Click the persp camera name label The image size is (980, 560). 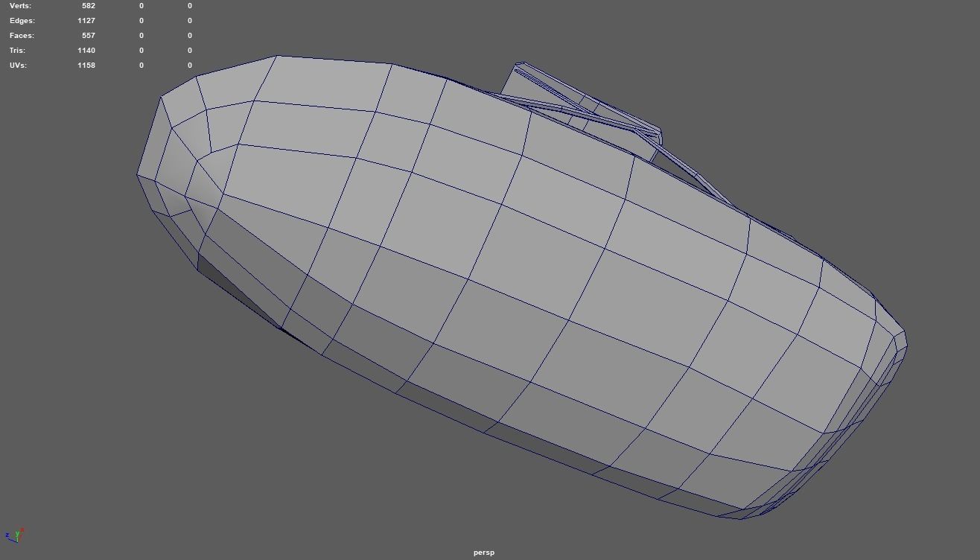pyautogui.click(x=483, y=553)
